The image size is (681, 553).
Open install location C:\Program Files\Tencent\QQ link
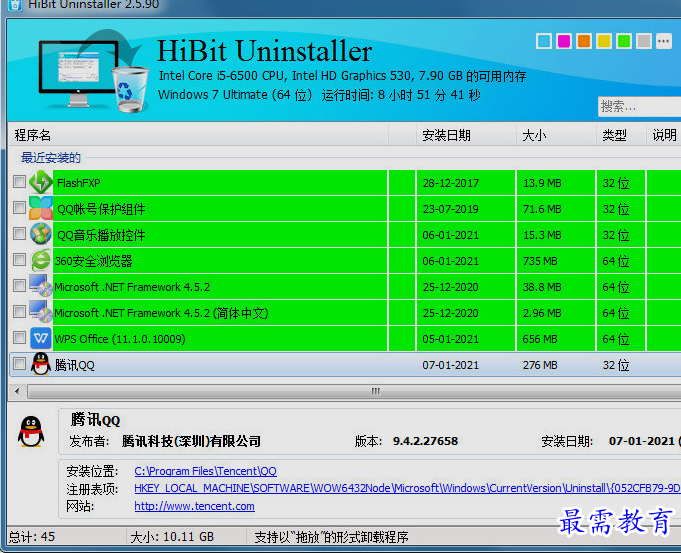click(x=205, y=471)
